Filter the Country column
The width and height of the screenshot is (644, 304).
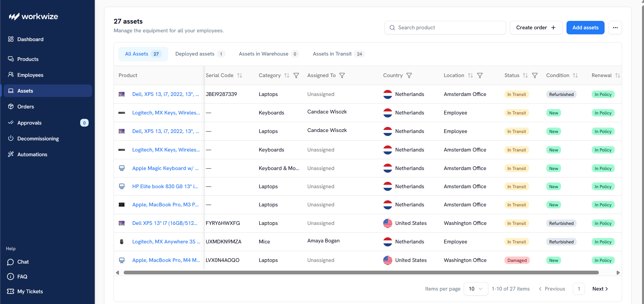(x=409, y=75)
